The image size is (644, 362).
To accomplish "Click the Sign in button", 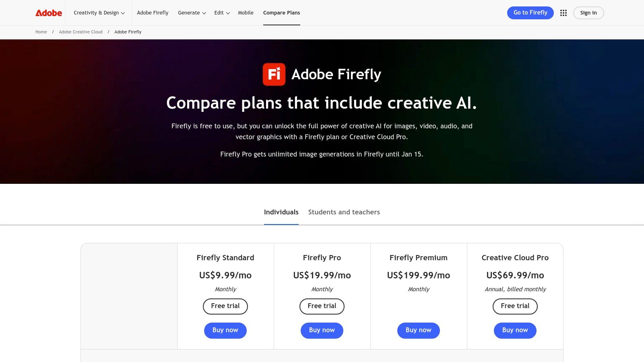I will coord(588,12).
